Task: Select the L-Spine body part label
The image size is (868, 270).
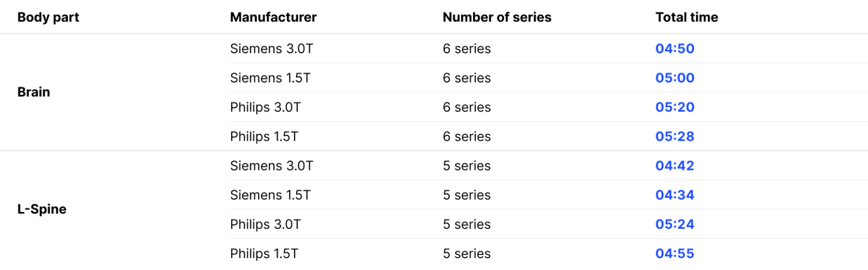Action: coord(42,210)
